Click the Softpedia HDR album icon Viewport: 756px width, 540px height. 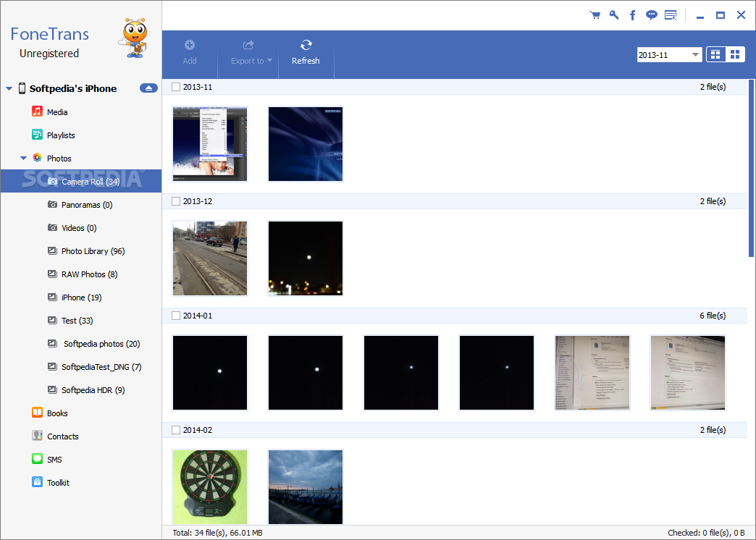point(52,389)
